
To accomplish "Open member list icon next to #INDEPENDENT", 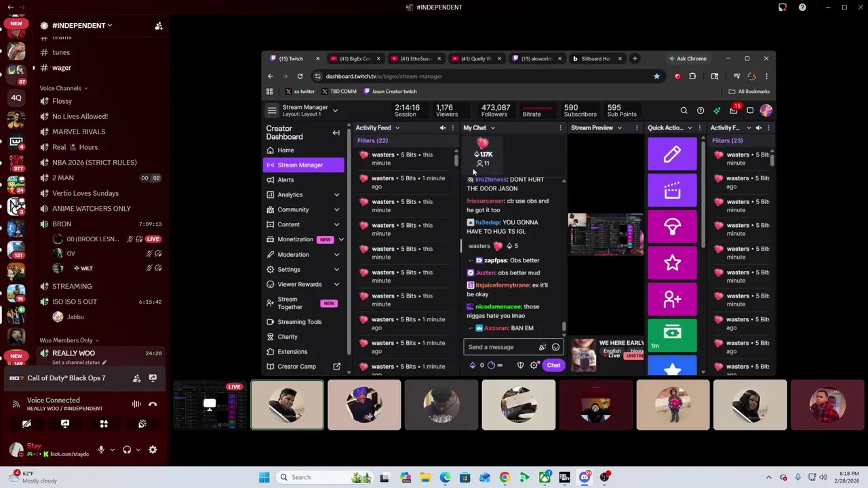I will pos(159,26).
